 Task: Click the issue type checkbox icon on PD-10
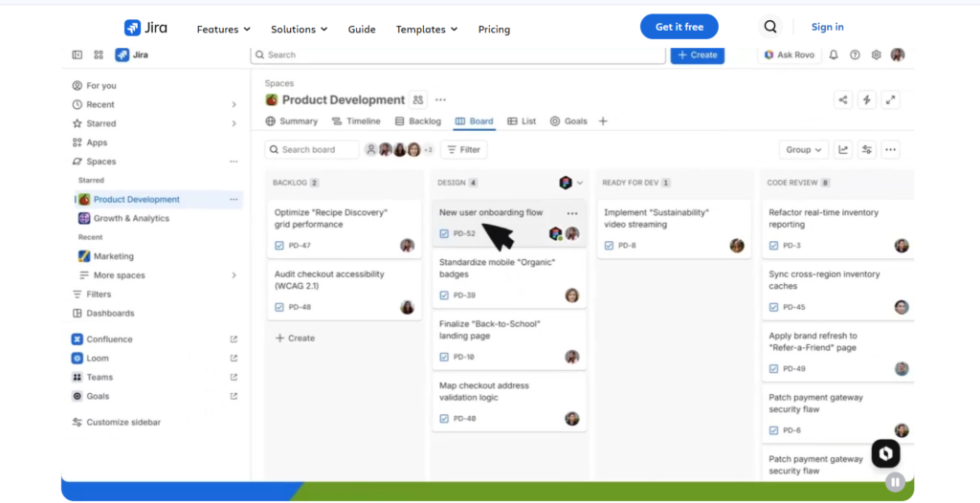pyautogui.click(x=444, y=358)
